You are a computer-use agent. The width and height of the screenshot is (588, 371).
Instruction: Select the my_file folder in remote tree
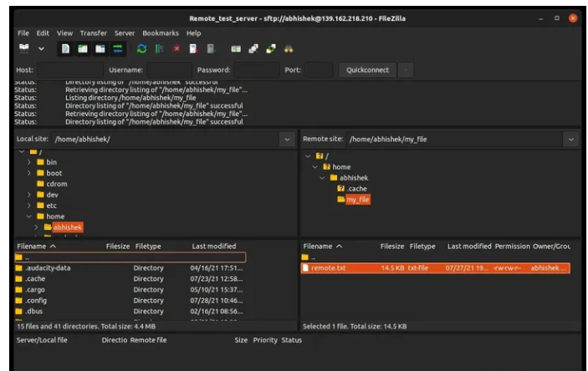pos(358,200)
